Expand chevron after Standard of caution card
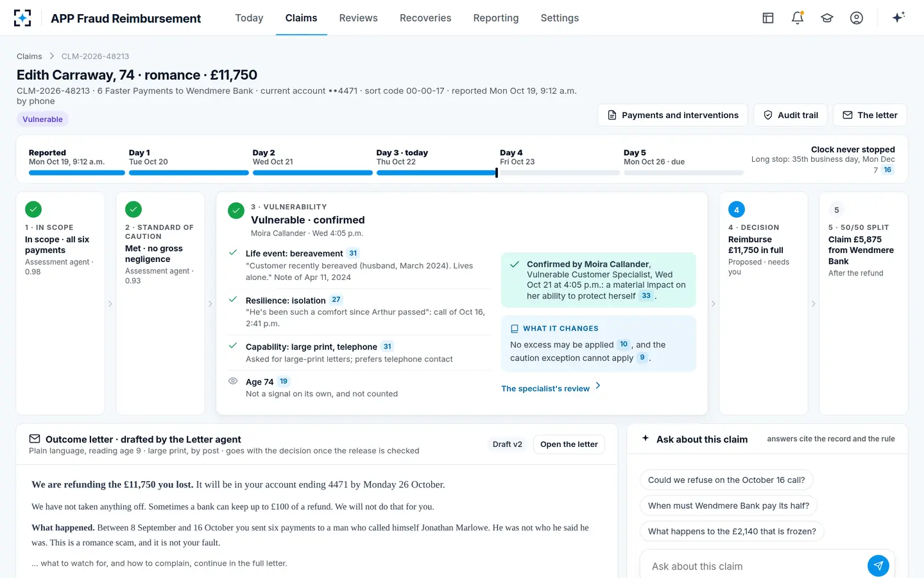Image resolution: width=924 pixels, height=578 pixels. click(x=210, y=304)
